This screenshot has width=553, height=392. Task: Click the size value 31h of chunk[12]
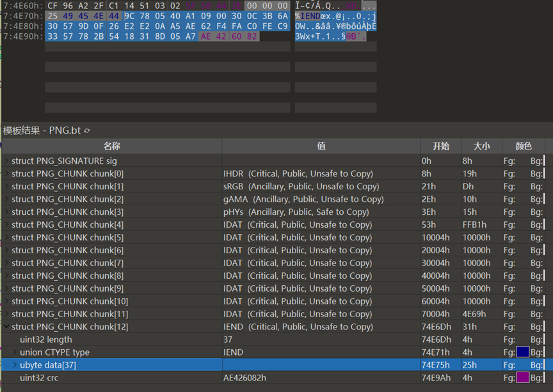[469, 327]
